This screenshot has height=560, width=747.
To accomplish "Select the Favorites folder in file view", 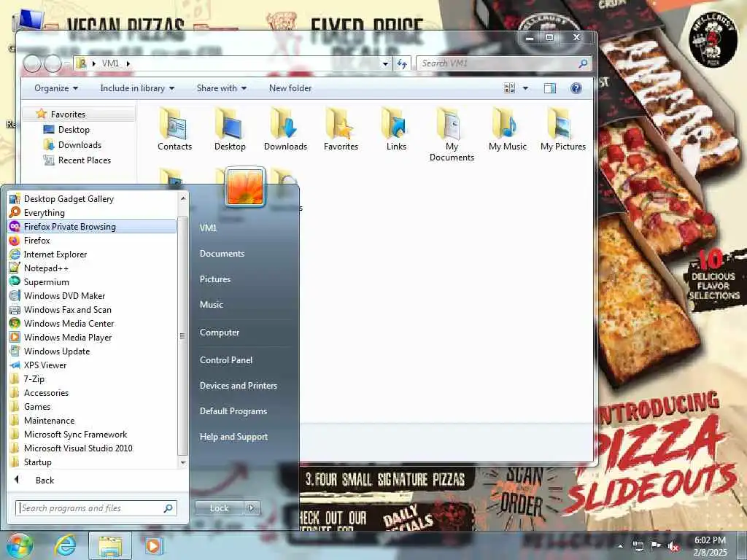I will point(341,128).
